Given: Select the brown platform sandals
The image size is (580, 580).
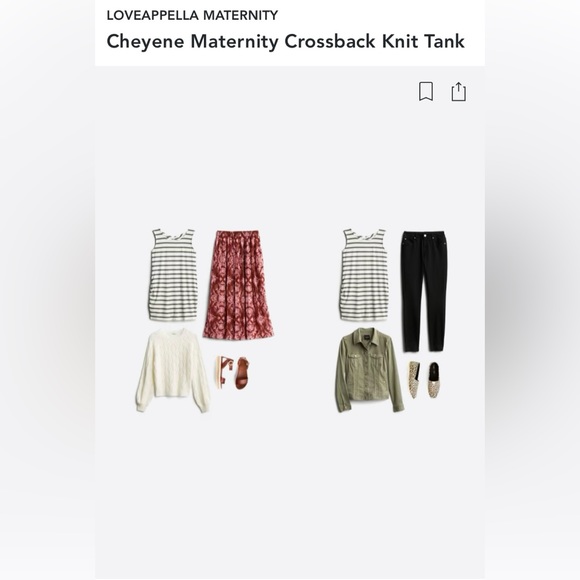Looking at the screenshot, I should [232, 373].
